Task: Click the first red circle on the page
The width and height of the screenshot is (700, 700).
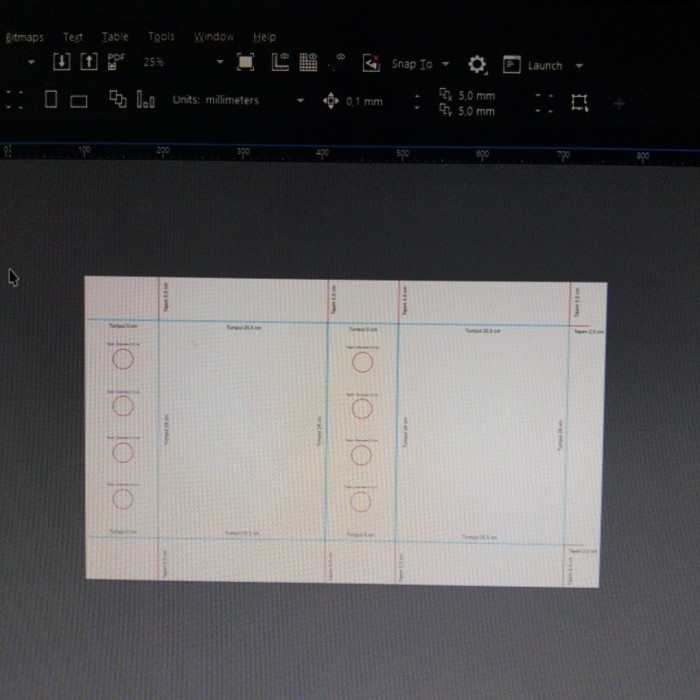Action: [x=123, y=360]
